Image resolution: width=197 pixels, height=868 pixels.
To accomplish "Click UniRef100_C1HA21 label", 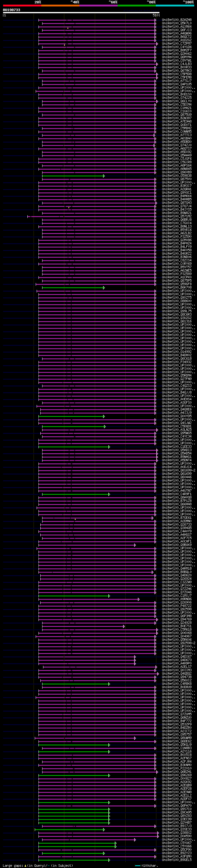I will (x=176, y=108).
